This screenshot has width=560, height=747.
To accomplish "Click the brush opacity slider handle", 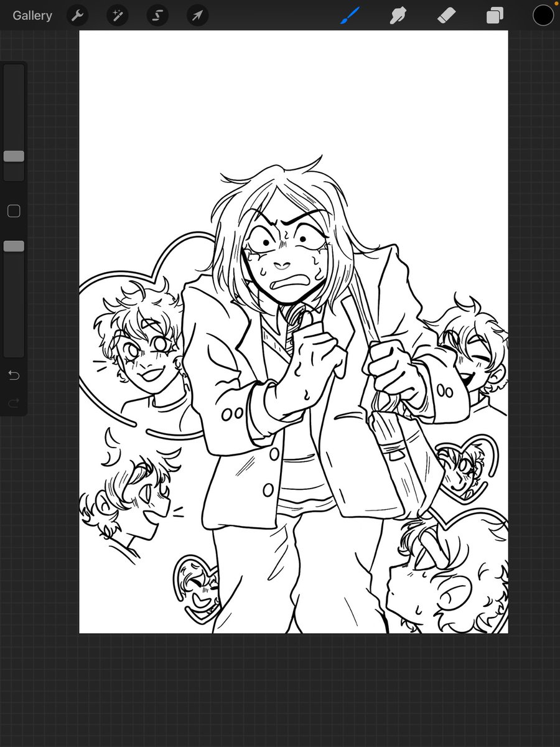I will [x=14, y=247].
